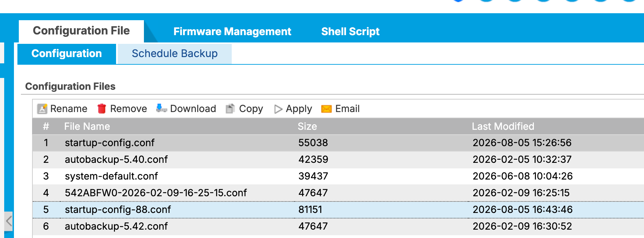
Task: Select startup-config.conf file row
Action: 338,143
